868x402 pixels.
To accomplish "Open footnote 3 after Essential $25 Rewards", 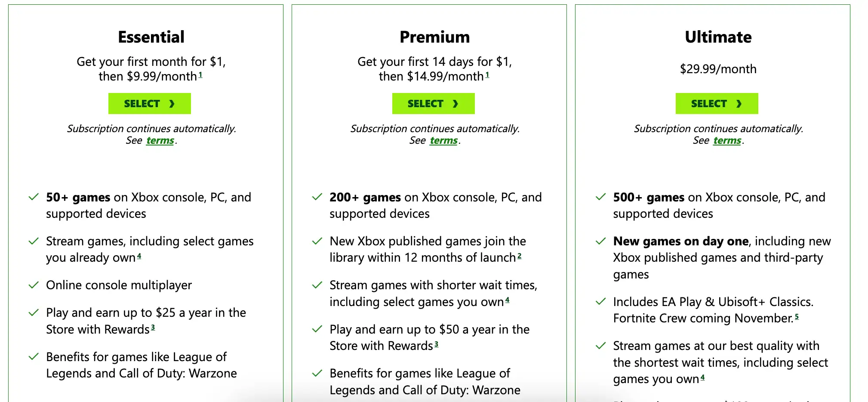I will 153,328.
